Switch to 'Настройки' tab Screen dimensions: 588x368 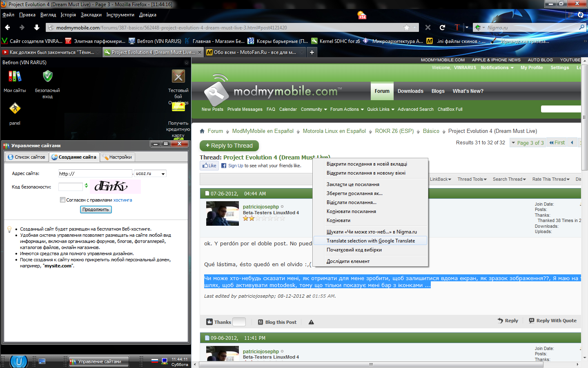[117, 157]
